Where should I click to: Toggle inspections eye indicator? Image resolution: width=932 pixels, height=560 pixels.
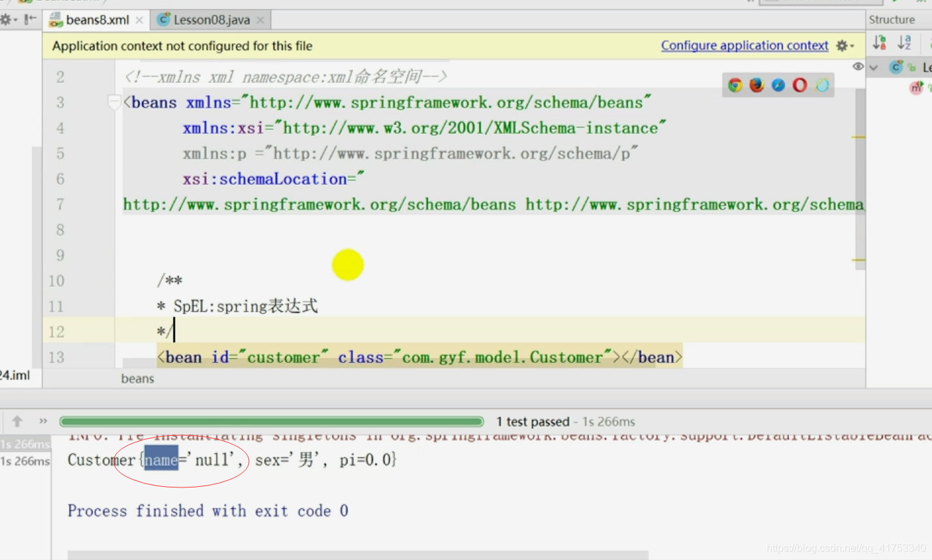[858, 67]
